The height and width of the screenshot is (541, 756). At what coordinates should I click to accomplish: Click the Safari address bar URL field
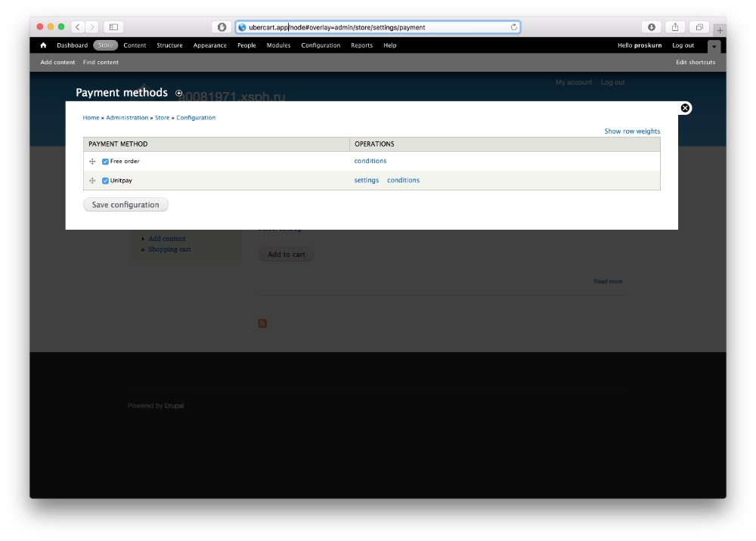(x=378, y=27)
